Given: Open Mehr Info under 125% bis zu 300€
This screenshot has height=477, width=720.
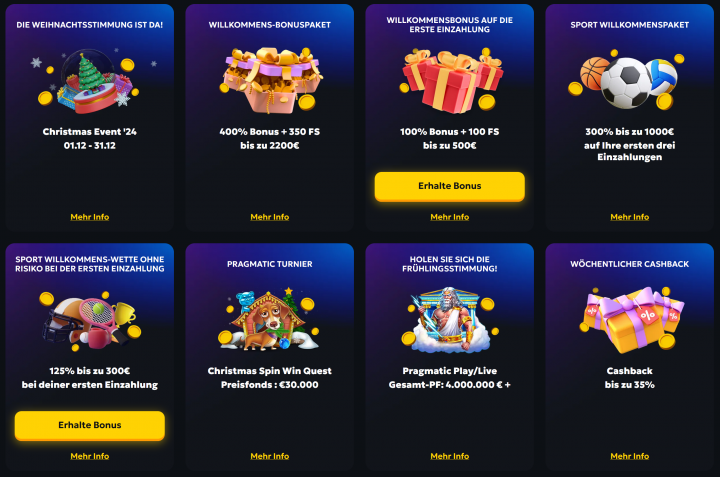Looking at the screenshot, I should click(90, 456).
